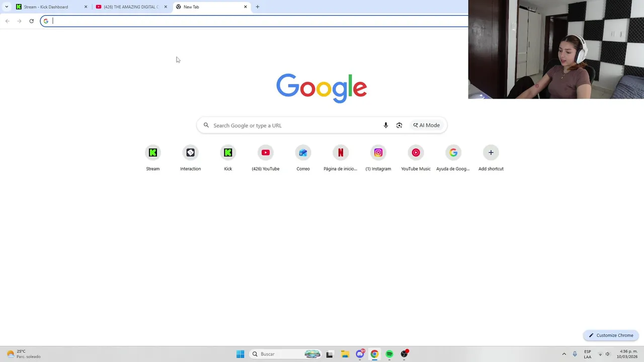This screenshot has width=644, height=362.
Task: Select the New Tab tab
Action: click(x=212, y=7)
